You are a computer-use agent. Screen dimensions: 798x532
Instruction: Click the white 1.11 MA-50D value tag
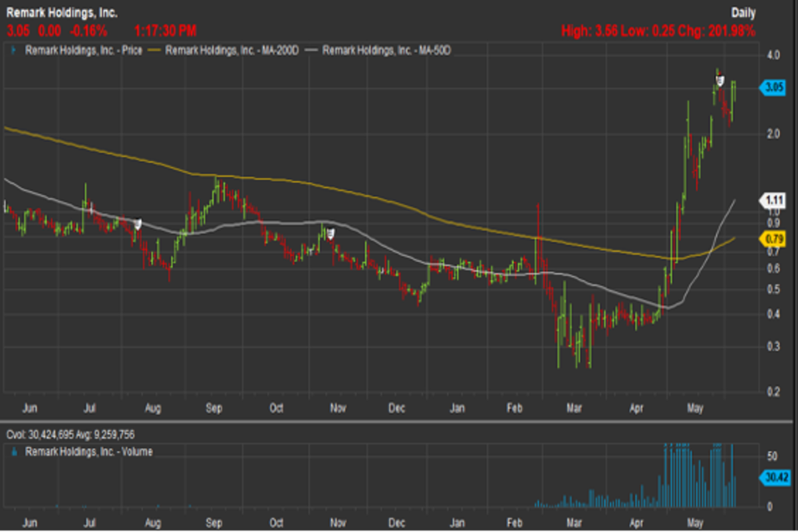pos(772,199)
